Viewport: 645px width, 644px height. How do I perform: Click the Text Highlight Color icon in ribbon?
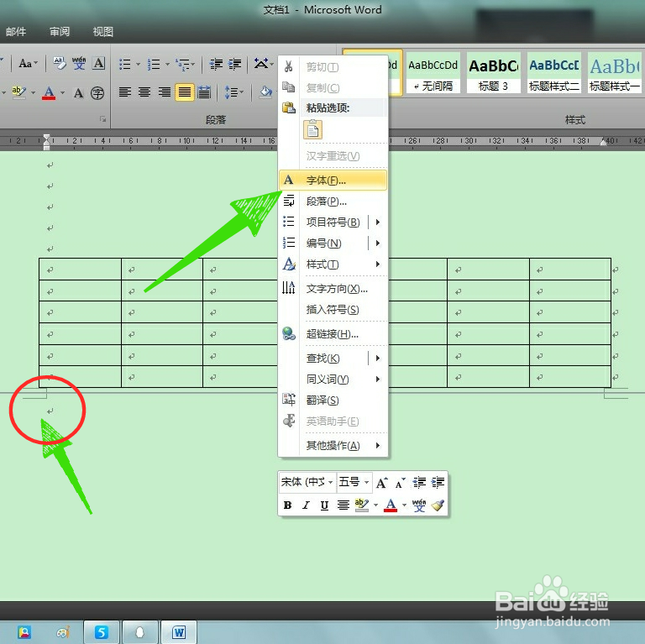[18, 92]
